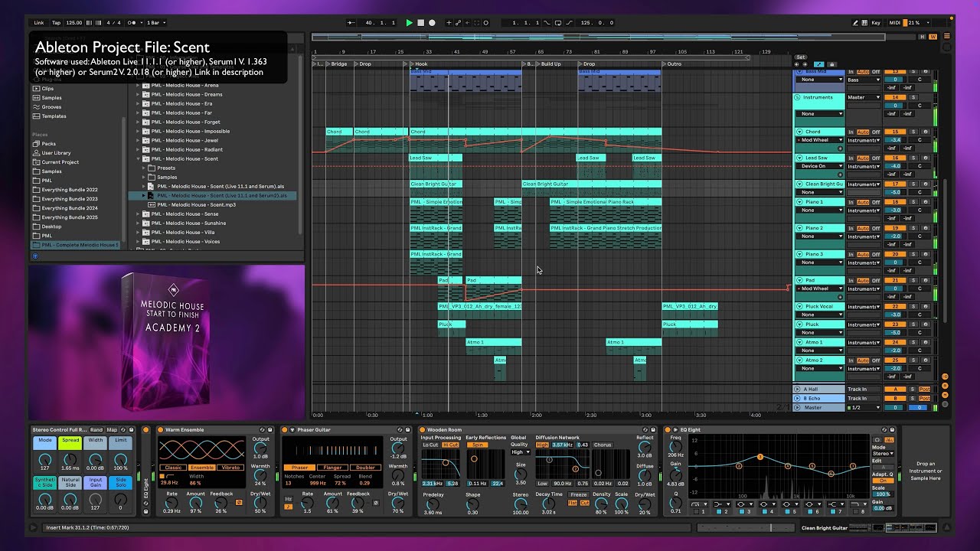980x551 pixels.
Task: Solo the Chord track
Action: pos(913,132)
